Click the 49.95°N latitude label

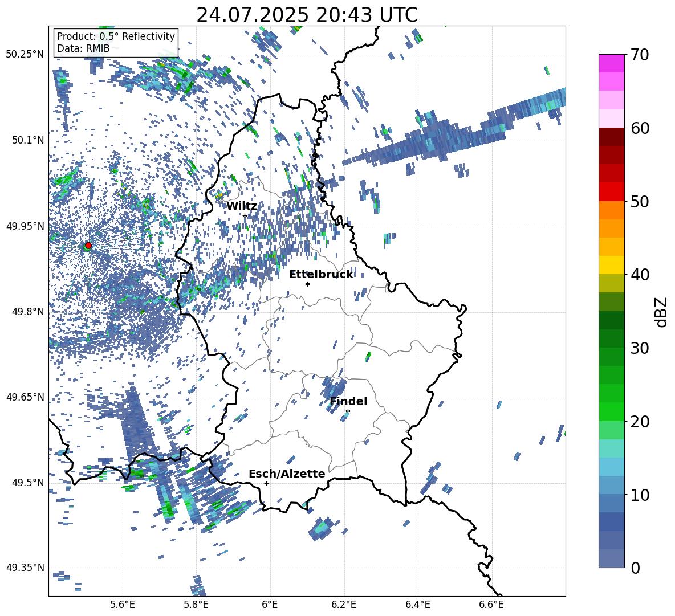(x=25, y=226)
